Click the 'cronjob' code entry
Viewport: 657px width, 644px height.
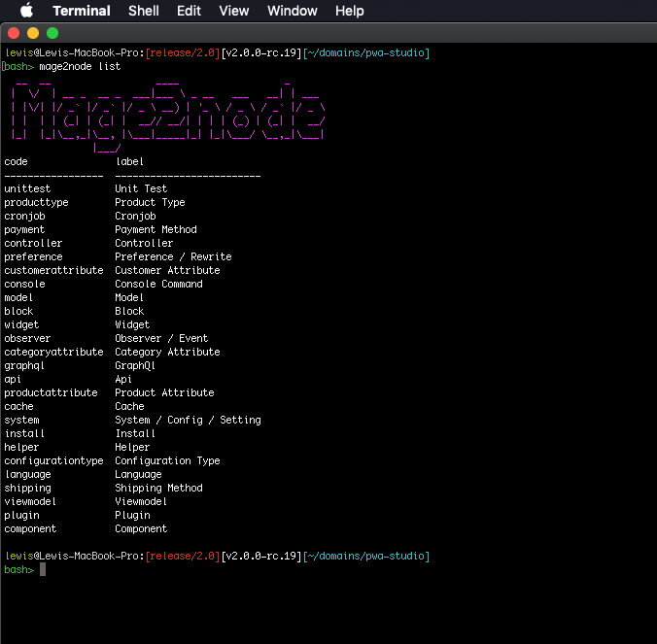coord(24,216)
